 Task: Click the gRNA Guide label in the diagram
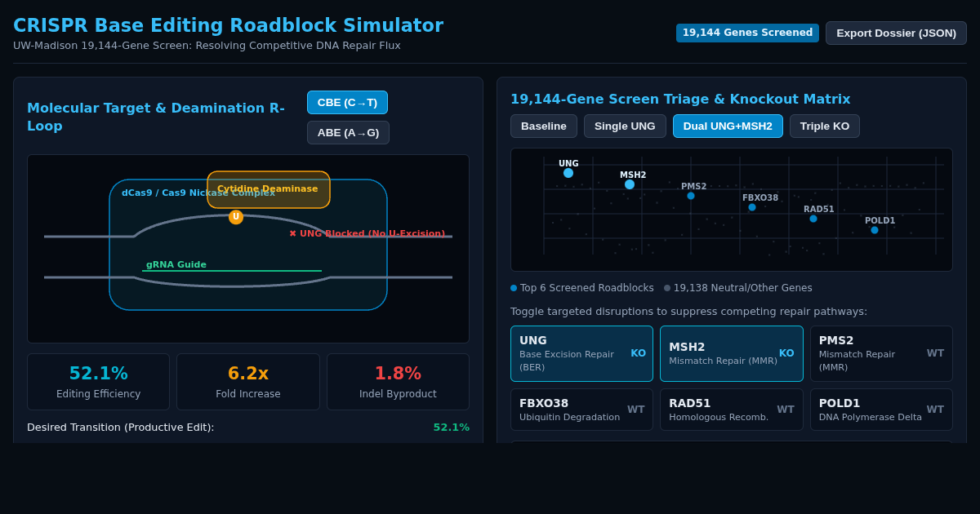(x=176, y=264)
